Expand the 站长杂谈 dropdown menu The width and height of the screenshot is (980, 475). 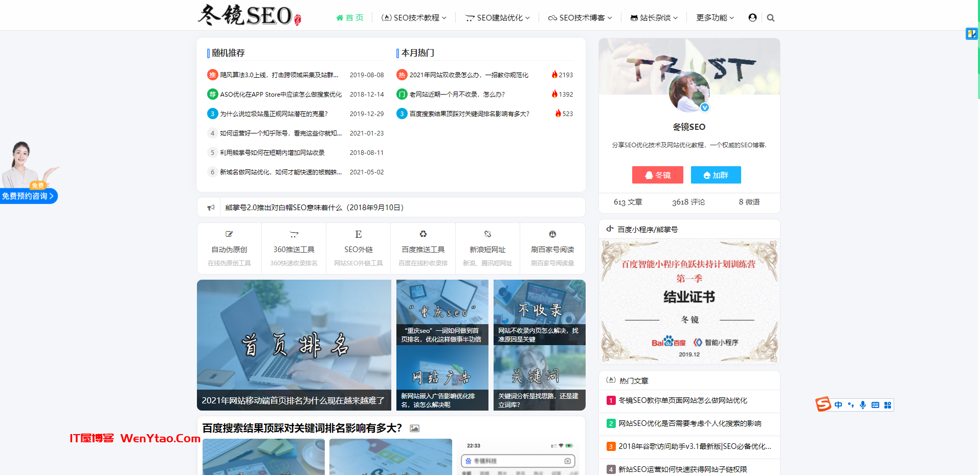pyautogui.click(x=654, y=18)
